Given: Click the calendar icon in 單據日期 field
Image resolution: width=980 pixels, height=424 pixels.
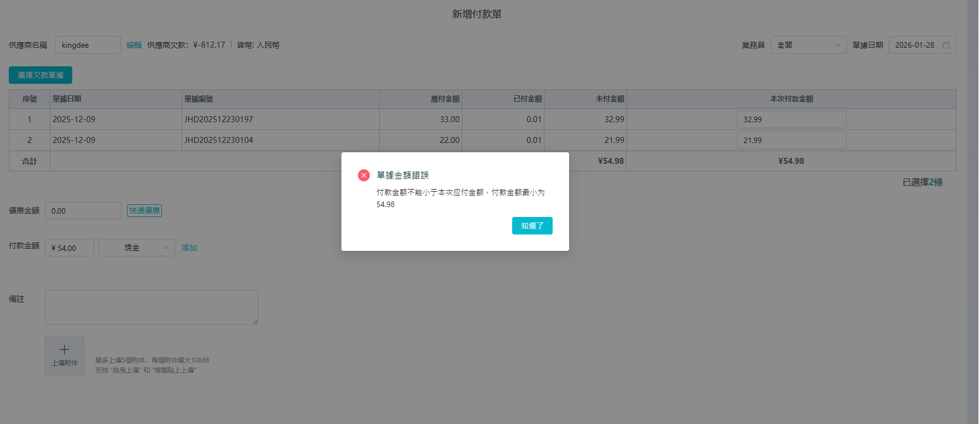Looking at the screenshot, I should [946, 45].
